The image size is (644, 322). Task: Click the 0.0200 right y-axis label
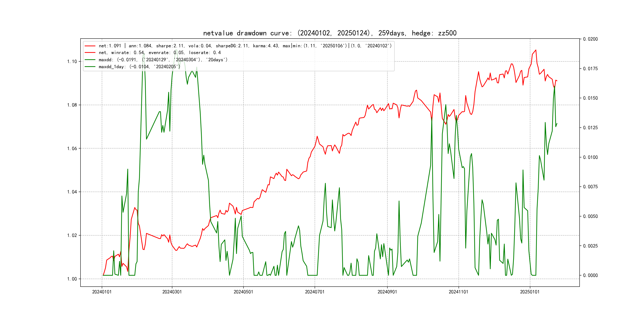pos(590,39)
